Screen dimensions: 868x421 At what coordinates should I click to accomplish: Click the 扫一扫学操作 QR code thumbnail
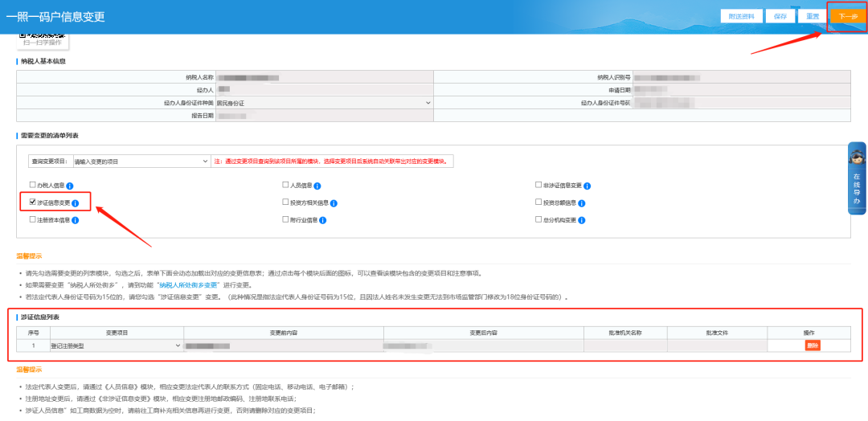tap(42, 40)
